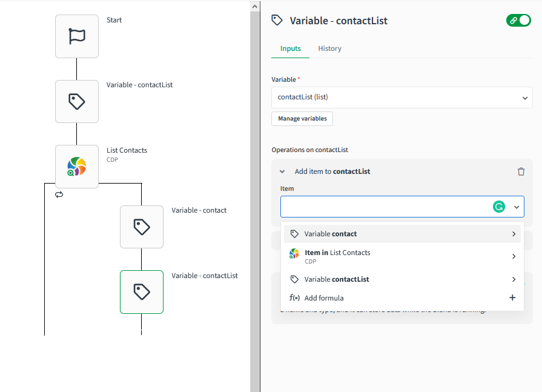Click the Item field dropdown arrow
The height and width of the screenshot is (392, 542).
(x=517, y=207)
